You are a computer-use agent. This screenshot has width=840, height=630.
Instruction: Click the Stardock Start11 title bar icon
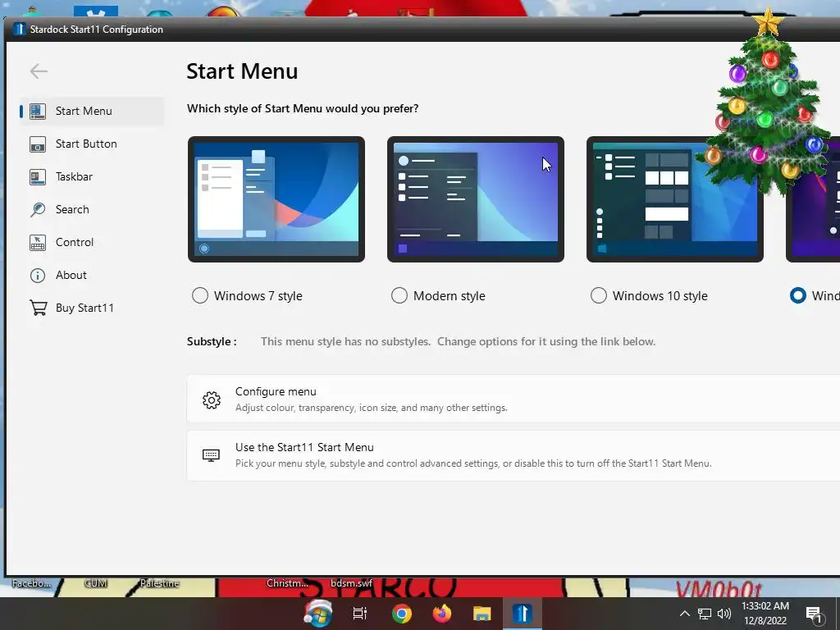point(20,29)
